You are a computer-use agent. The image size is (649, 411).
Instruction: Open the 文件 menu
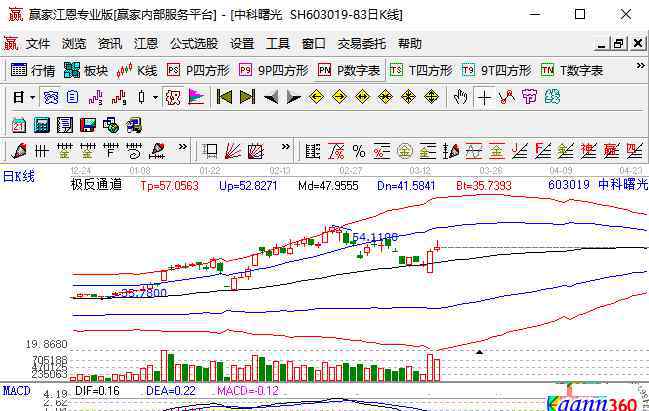[38, 44]
